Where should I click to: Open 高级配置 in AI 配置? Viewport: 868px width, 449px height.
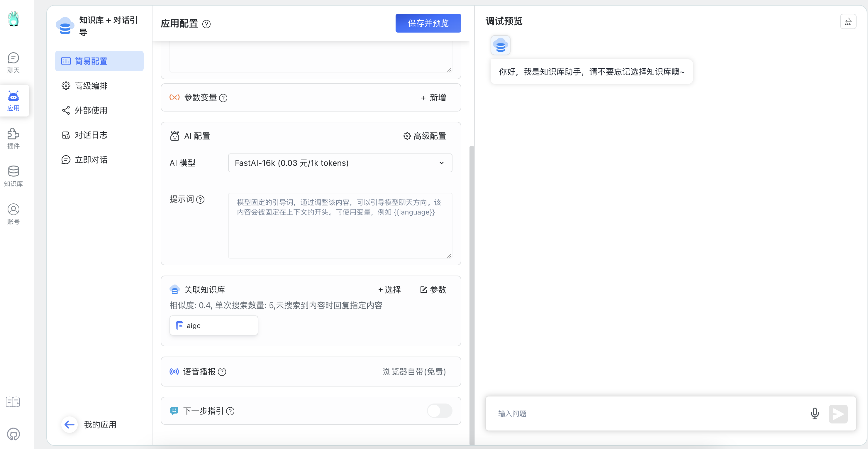pyautogui.click(x=425, y=136)
